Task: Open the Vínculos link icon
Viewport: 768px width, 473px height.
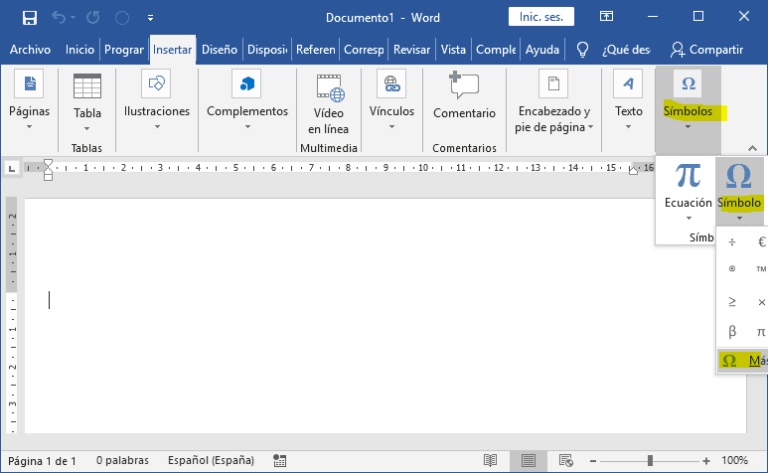Action: pos(391,84)
